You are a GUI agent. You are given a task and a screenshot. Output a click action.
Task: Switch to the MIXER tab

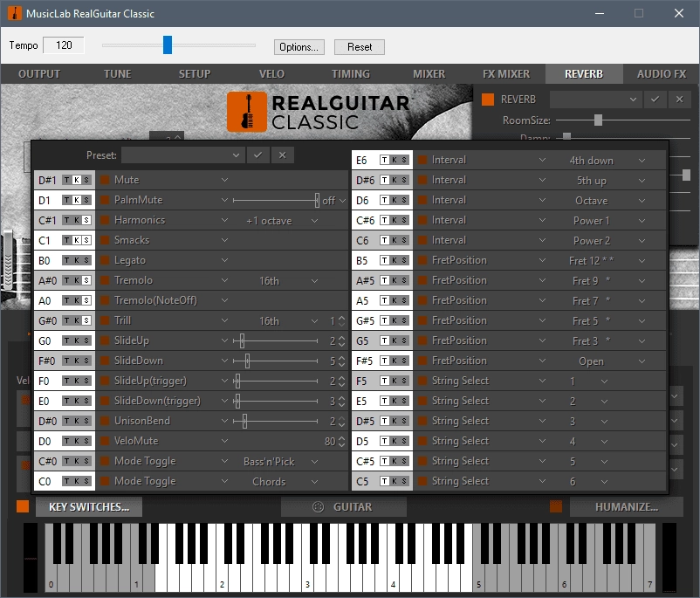pyautogui.click(x=429, y=73)
